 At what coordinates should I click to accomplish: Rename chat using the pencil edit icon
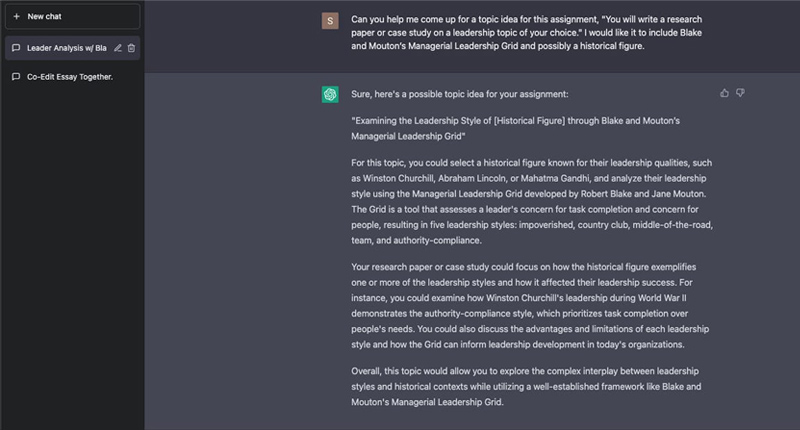tap(118, 48)
